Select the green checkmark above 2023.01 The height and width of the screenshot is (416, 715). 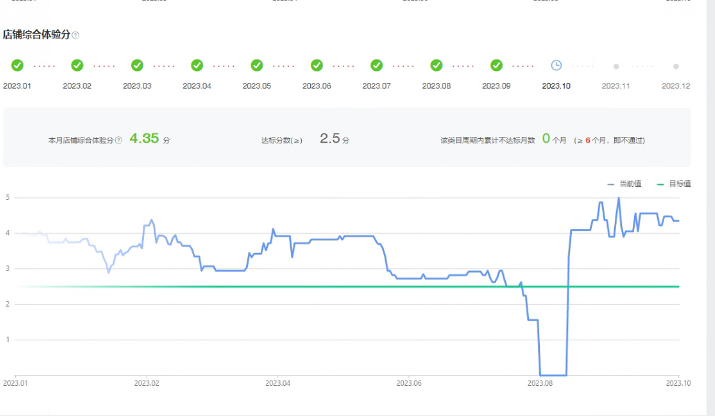pyautogui.click(x=17, y=66)
